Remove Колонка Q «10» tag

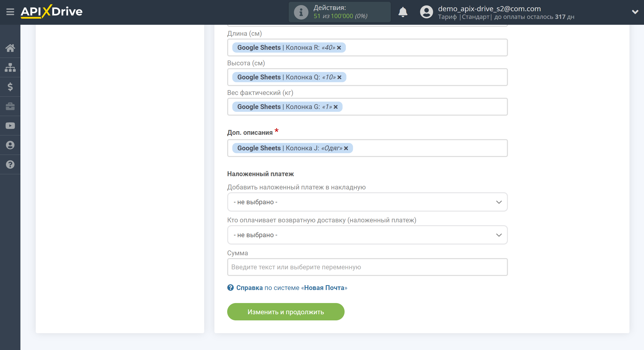(339, 77)
